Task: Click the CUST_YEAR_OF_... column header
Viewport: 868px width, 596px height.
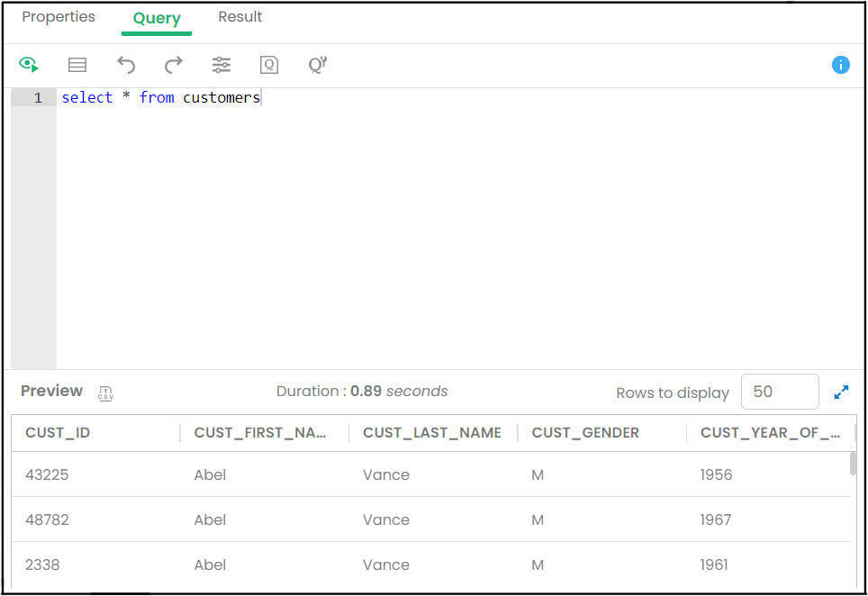Action: [x=771, y=433]
